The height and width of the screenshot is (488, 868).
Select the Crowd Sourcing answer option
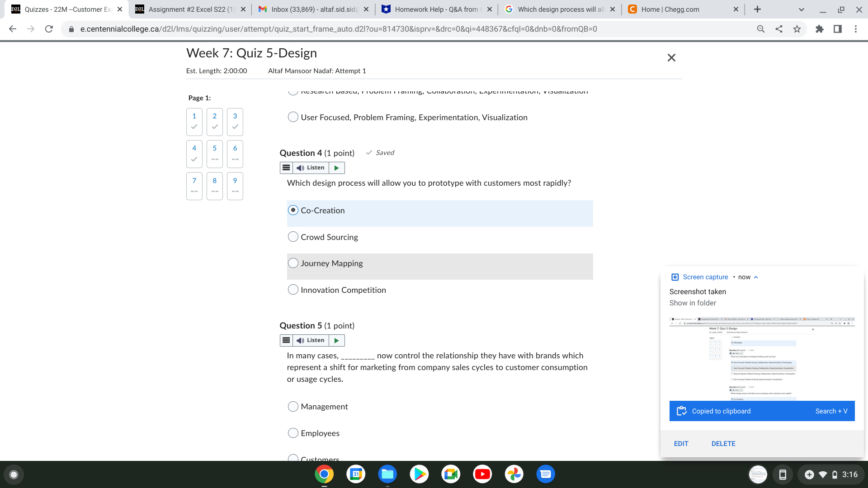pyautogui.click(x=293, y=236)
